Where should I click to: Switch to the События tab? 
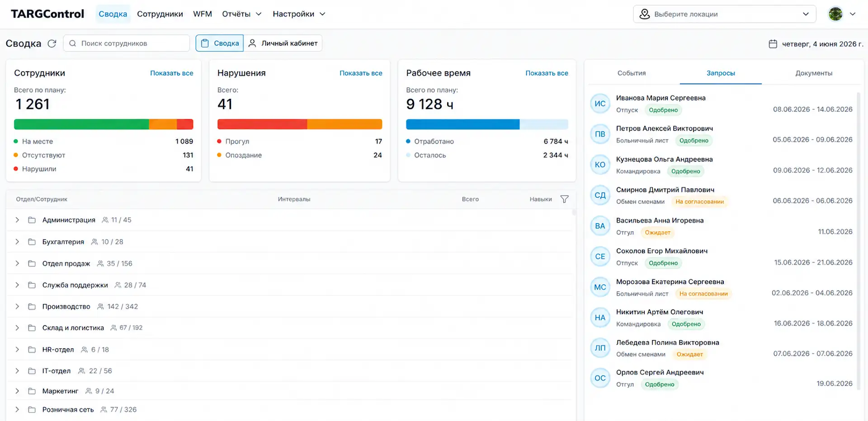point(631,73)
